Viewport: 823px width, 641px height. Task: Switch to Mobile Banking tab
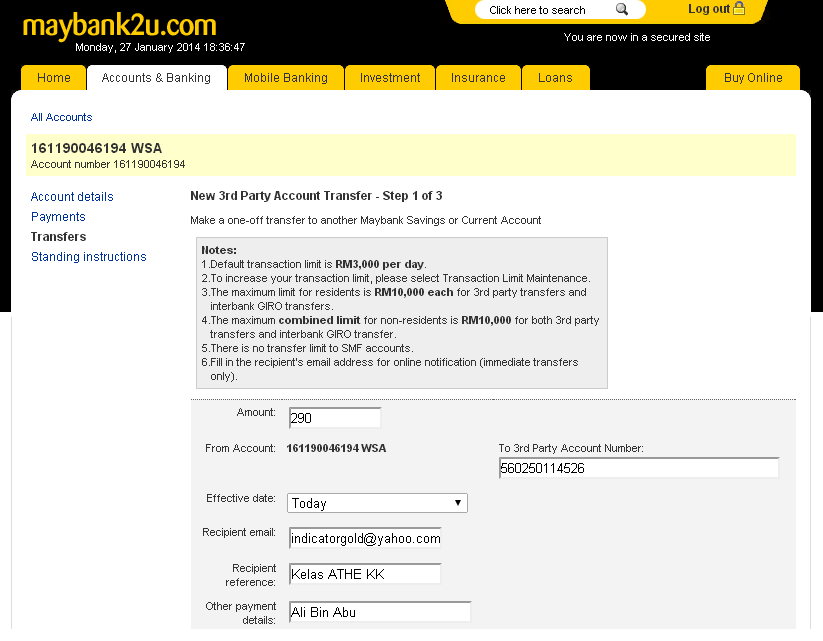(x=286, y=78)
